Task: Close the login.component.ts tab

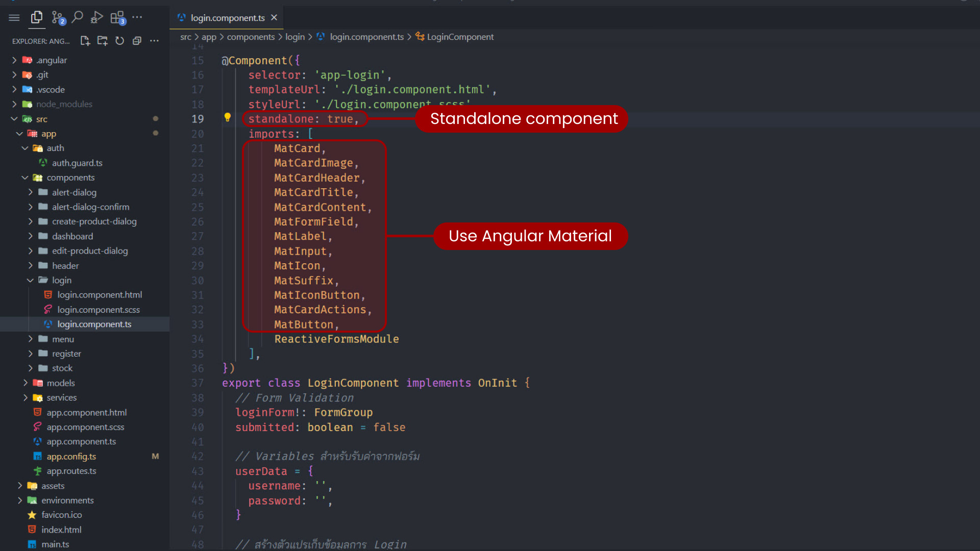Action: click(274, 18)
